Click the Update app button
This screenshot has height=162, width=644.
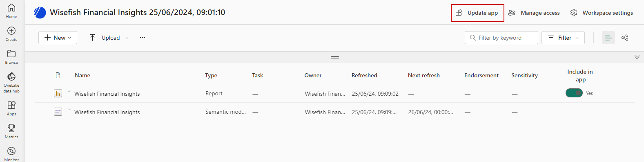click(477, 13)
